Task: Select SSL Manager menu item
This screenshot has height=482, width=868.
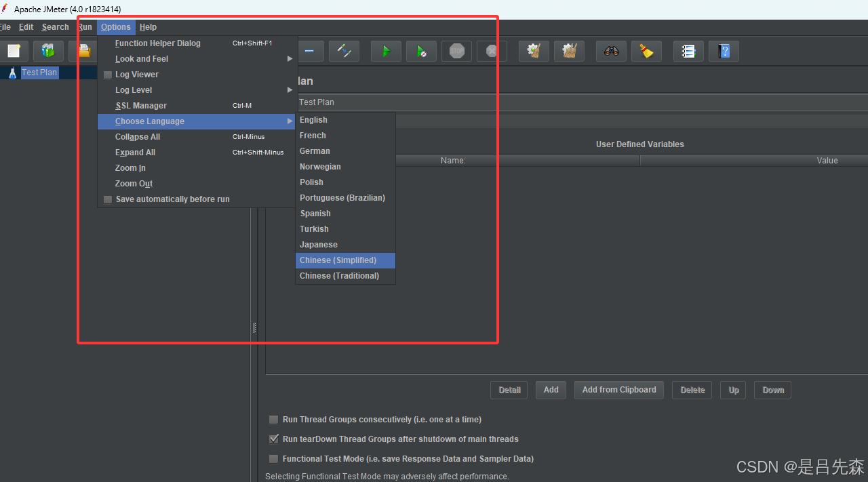Action: [197, 106]
